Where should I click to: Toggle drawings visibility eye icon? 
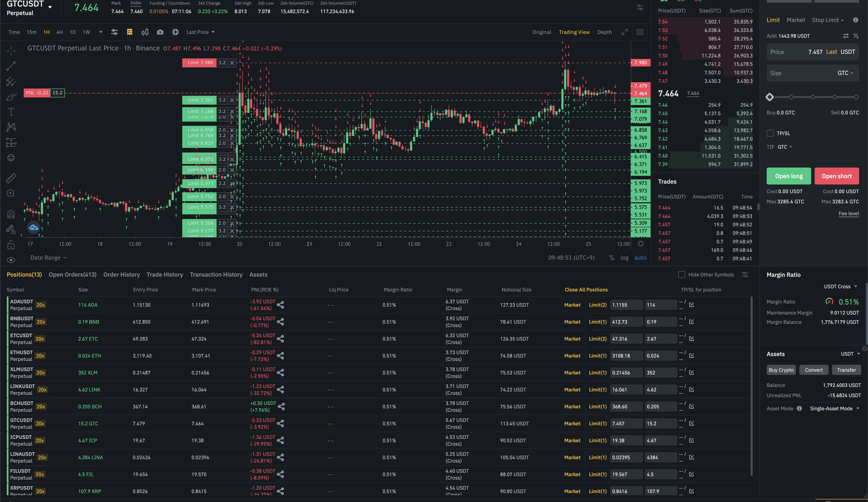[x=11, y=260]
